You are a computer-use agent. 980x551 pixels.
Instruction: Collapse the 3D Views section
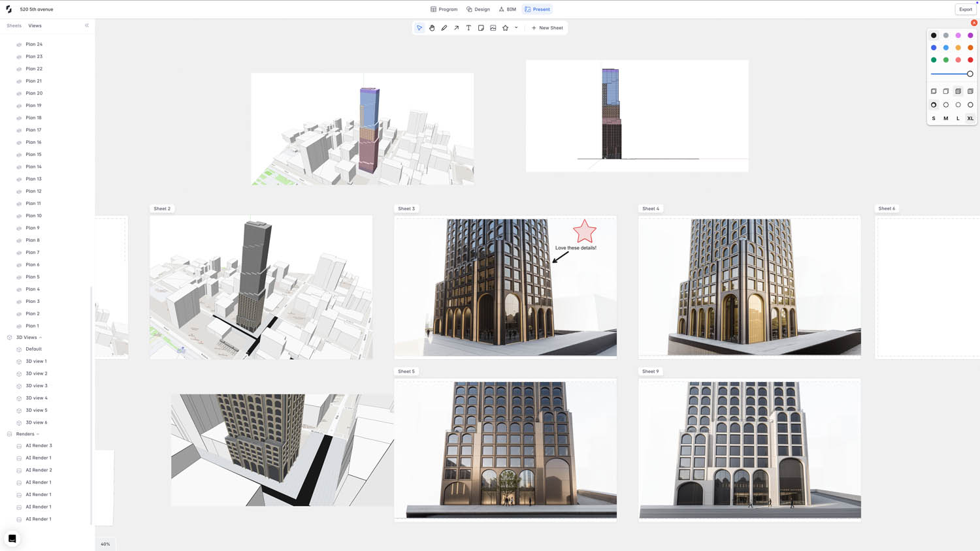pyautogui.click(x=41, y=338)
